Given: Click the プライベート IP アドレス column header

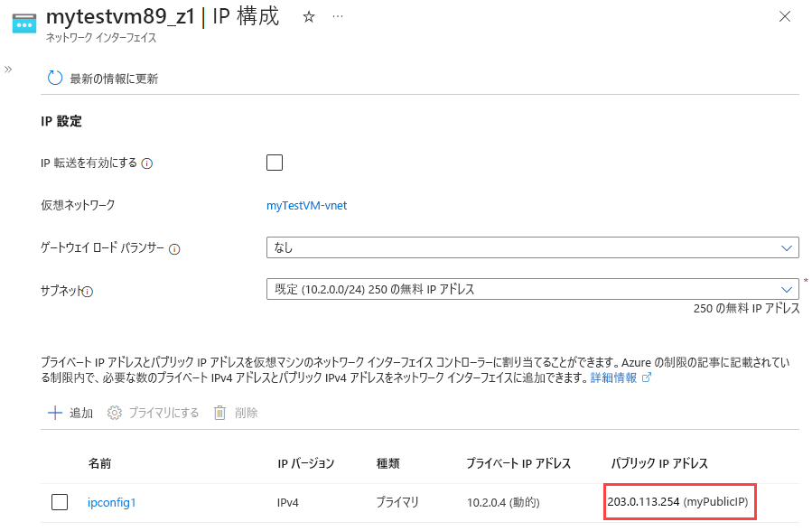Looking at the screenshot, I should click(518, 463).
